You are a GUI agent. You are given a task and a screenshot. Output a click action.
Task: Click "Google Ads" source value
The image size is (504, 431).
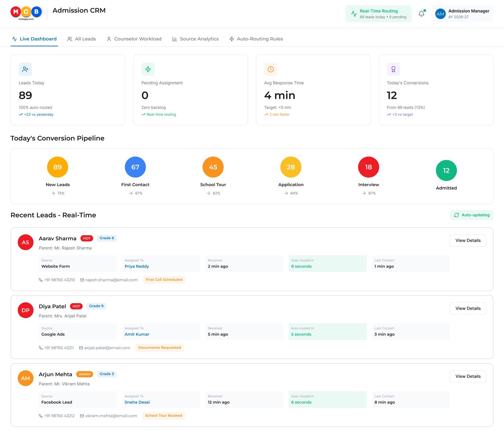pyautogui.click(x=53, y=334)
